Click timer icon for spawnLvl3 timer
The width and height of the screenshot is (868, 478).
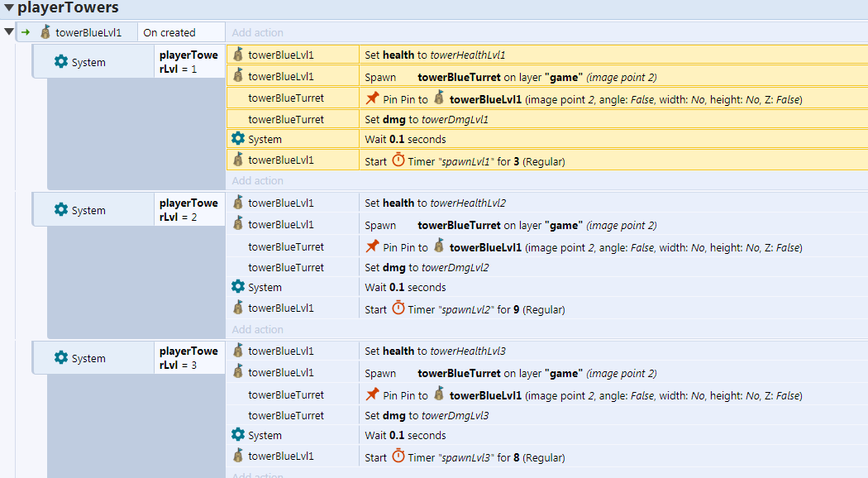[398, 456]
